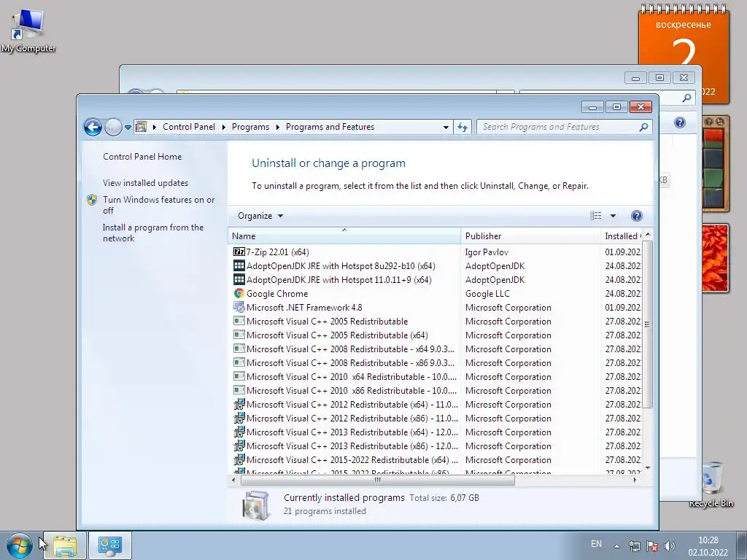Select Visual C++ 2012 (x86) icon

[x=239, y=418]
